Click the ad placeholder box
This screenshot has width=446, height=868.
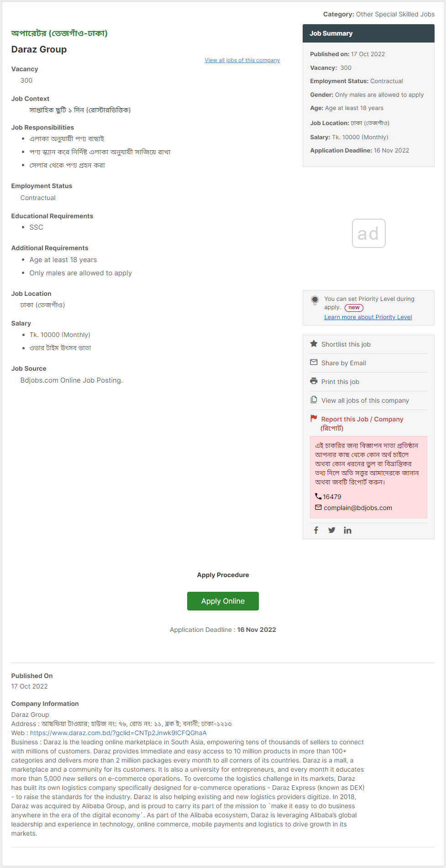click(369, 233)
